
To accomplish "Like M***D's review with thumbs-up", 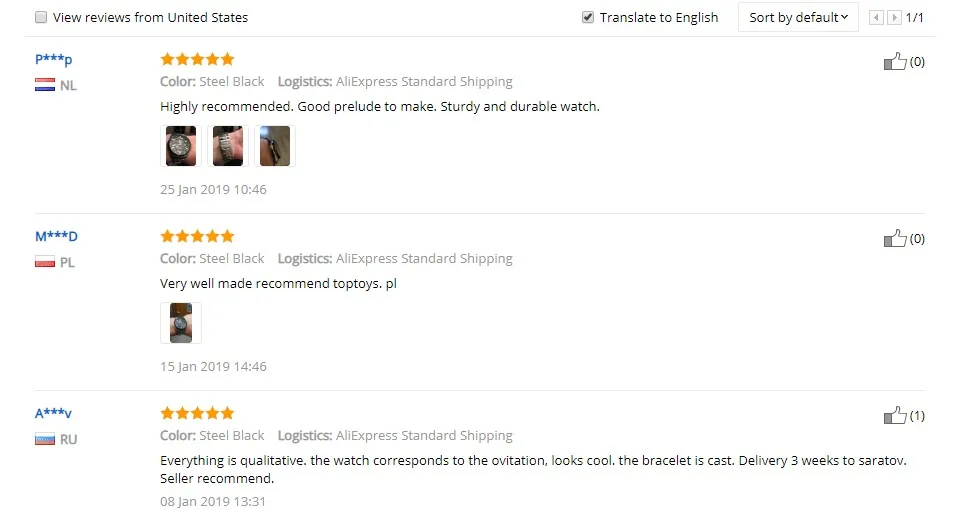I will tap(895, 239).
